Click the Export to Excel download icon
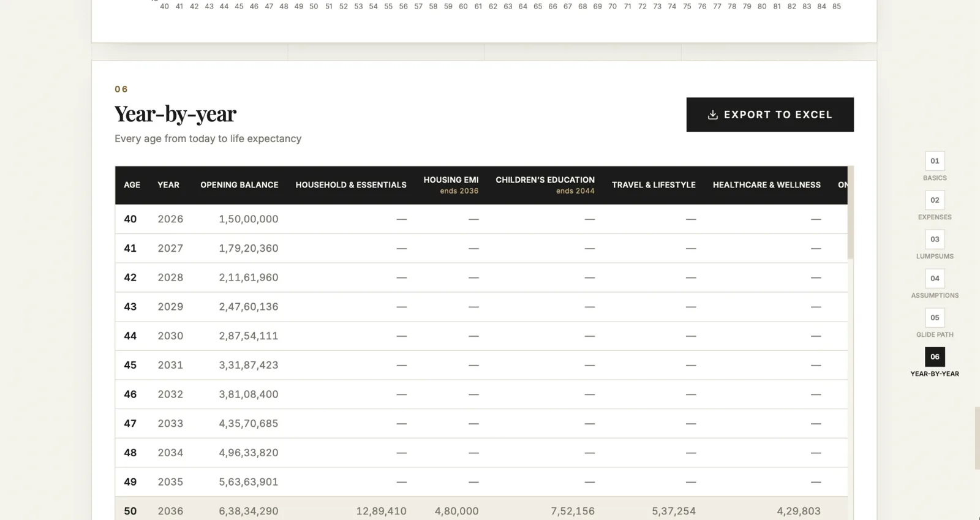This screenshot has width=980, height=520. pyautogui.click(x=712, y=115)
